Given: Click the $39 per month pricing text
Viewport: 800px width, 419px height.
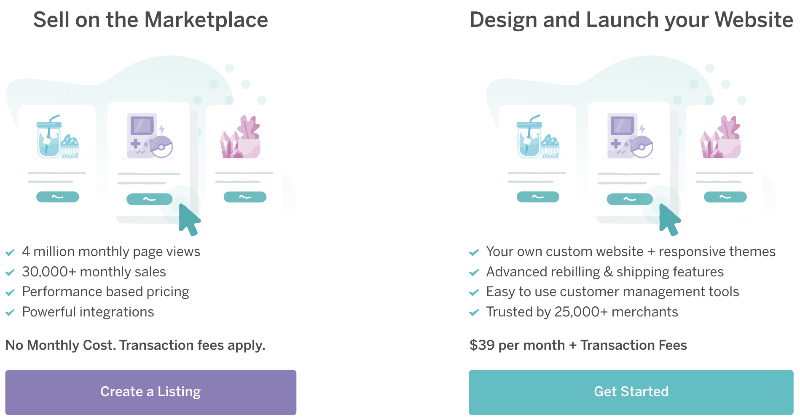Looking at the screenshot, I should 578,346.
